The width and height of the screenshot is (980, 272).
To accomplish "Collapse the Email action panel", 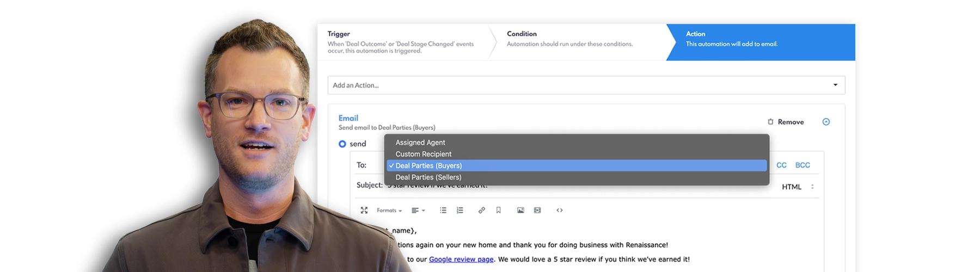I will (x=826, y=122).
